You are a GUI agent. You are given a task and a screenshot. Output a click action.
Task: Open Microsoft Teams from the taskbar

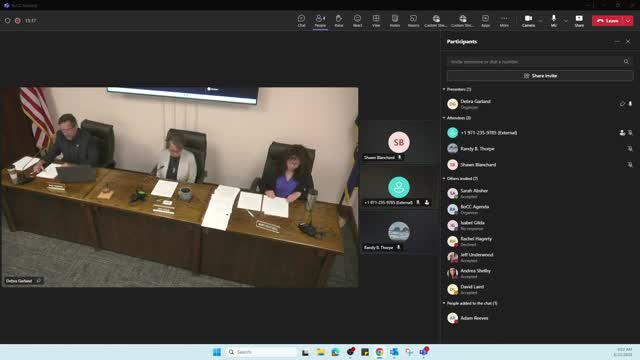[x=424, y=351]
